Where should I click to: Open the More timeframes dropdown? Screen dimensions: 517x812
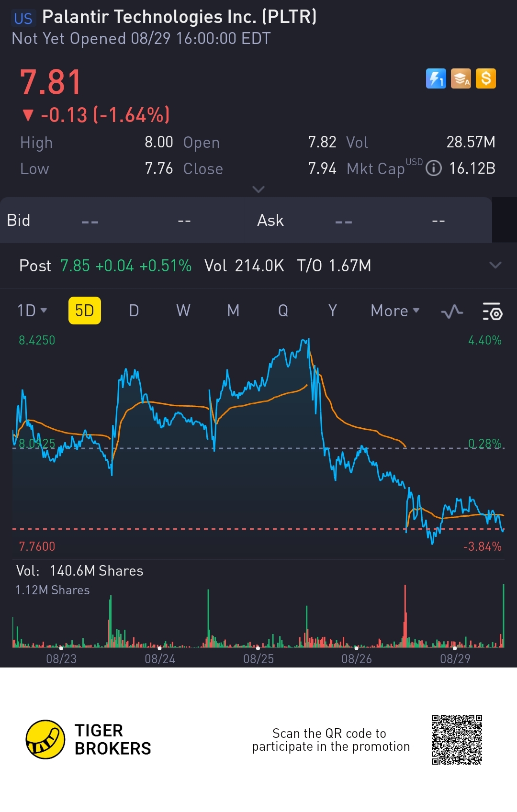coord(395,311)
